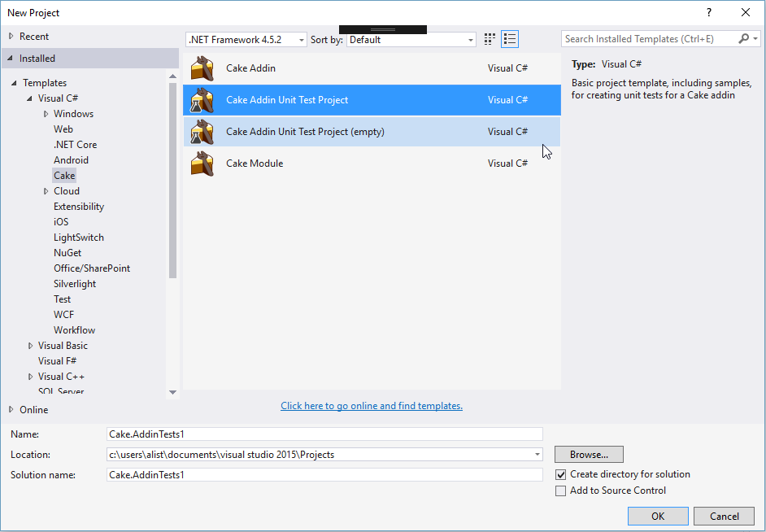The height and width of the screenshot is (532, 766).
Task: Switch to medium icons list view
Action: [x=510, y=39]
